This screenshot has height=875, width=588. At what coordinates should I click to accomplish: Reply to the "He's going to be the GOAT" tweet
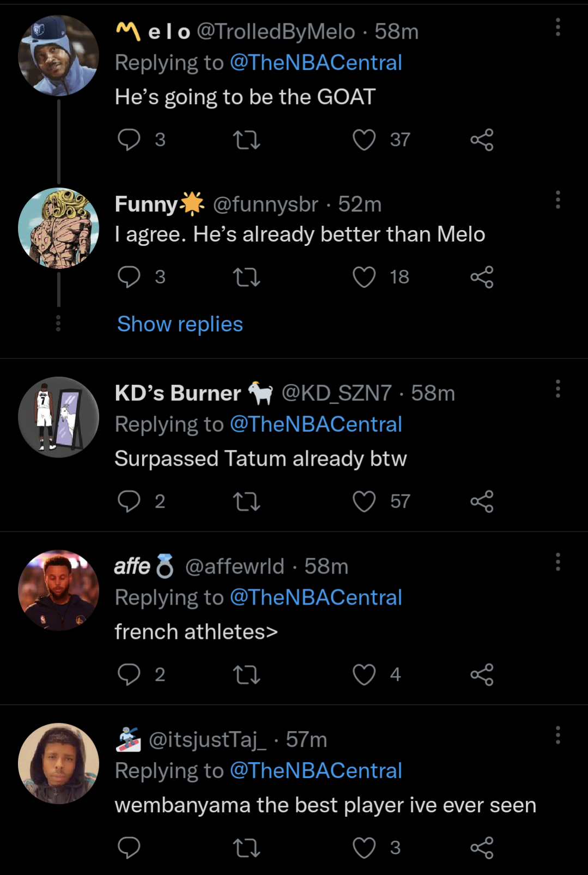coord(129,140)
